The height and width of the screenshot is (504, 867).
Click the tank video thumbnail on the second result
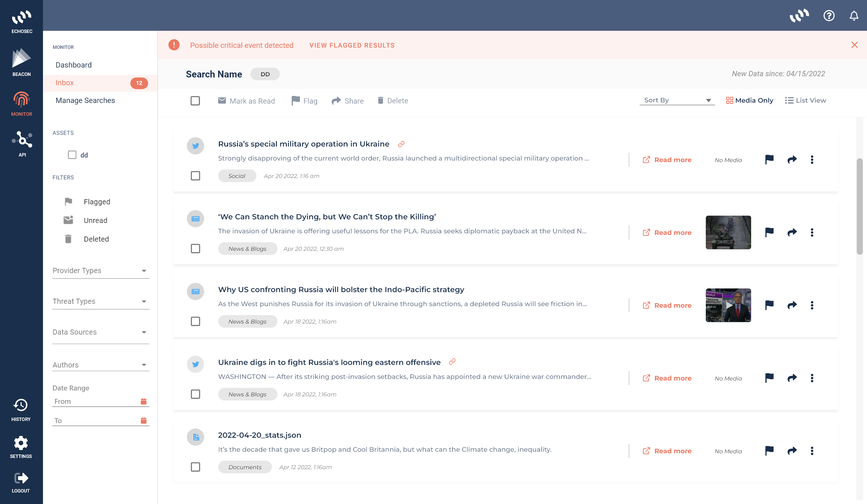tap(728, 232)
